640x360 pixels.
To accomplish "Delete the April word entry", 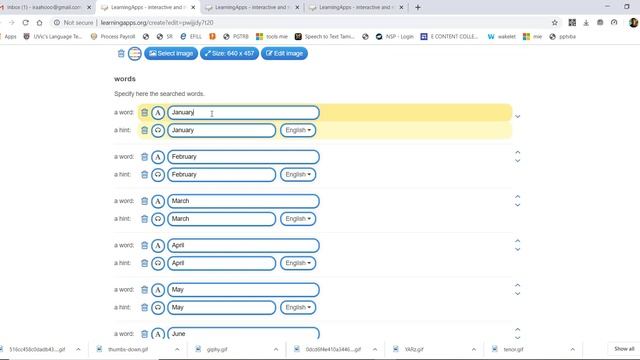I will point(144,245).
